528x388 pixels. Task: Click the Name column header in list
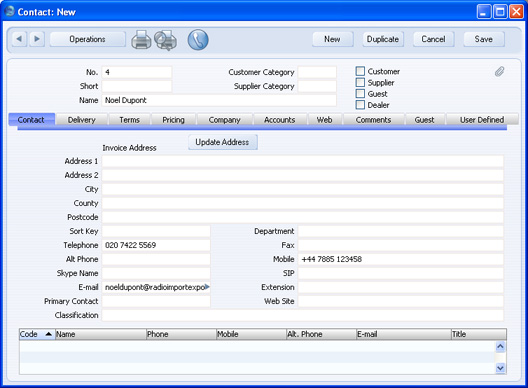100,334
